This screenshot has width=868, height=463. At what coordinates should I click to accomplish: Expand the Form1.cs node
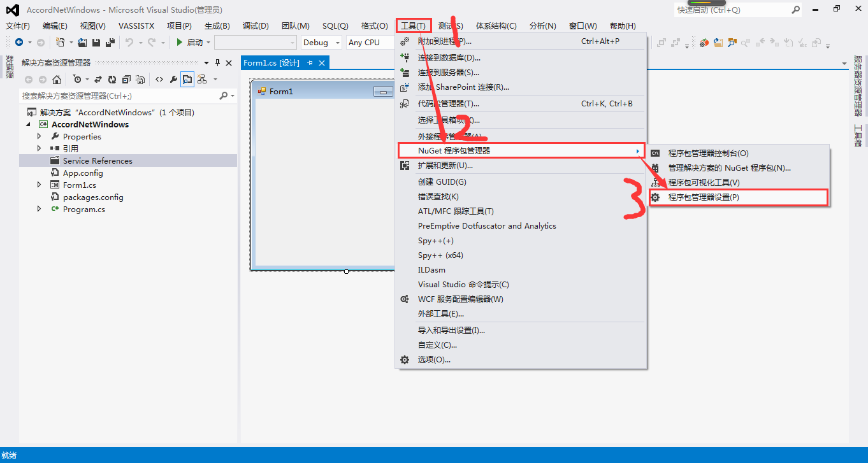coord(40,185)
